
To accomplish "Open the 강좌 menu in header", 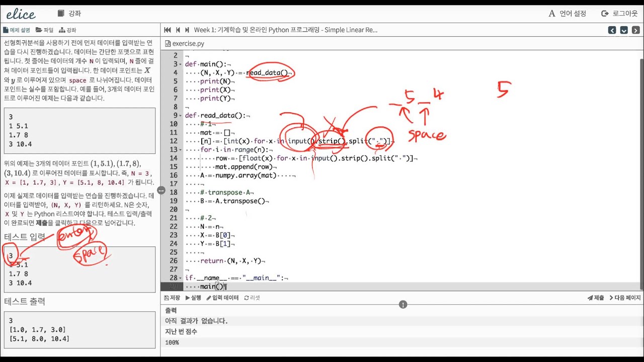I will coord(69,14).
